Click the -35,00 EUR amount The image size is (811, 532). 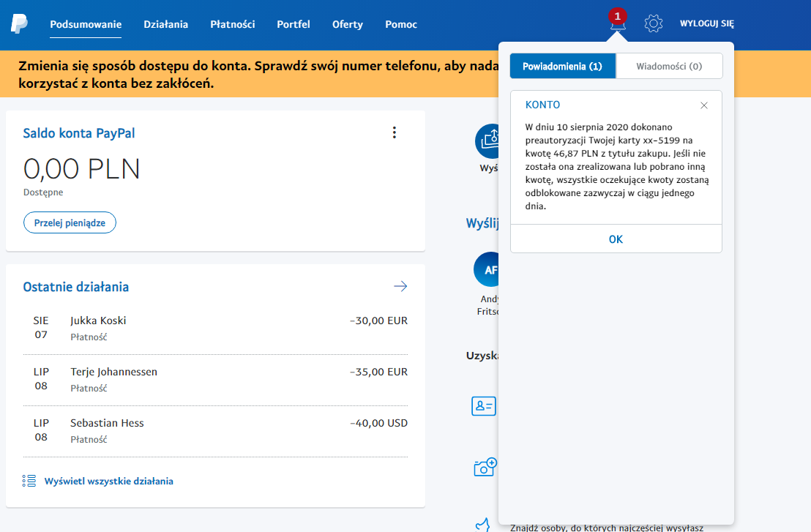pos(378,372)
